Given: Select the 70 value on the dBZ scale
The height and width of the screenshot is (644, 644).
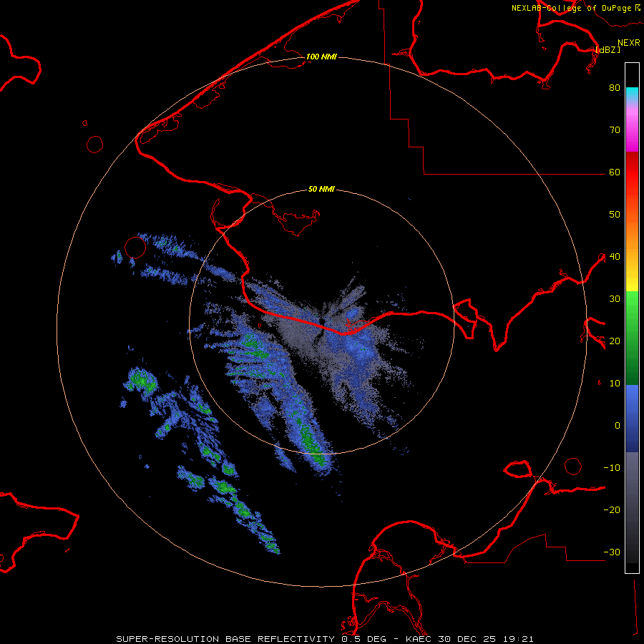Looking at the screenshot, I should click(x=615, y=130).
